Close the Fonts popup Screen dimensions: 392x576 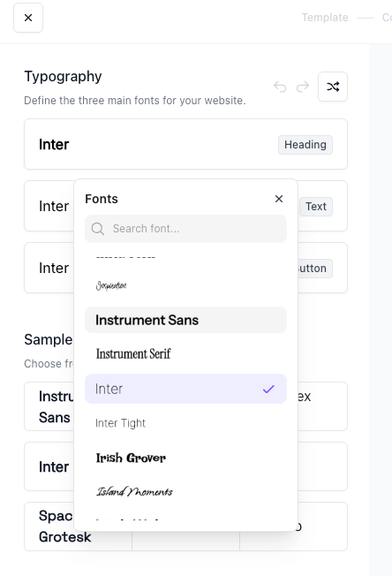click(x=279, y=199)
